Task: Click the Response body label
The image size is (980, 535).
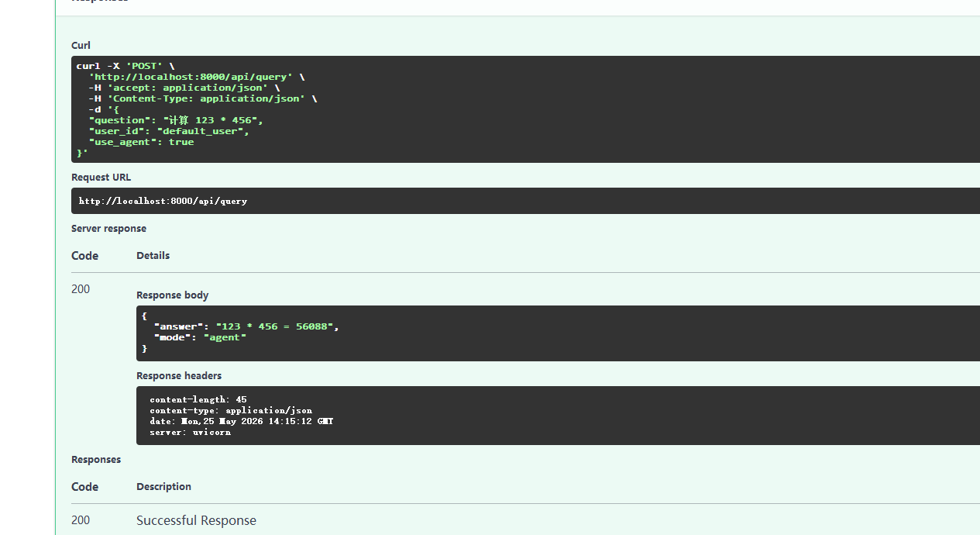Action: (172, 295)
